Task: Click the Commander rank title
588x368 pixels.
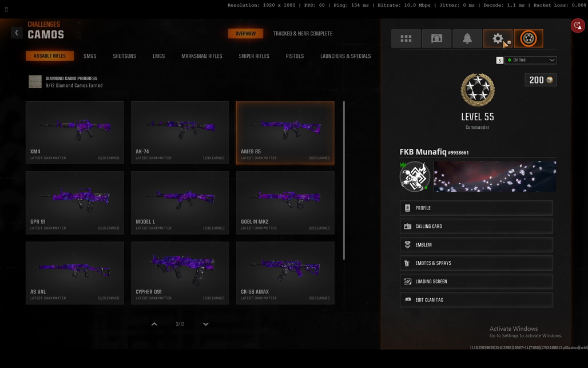Action: [478, 128]
